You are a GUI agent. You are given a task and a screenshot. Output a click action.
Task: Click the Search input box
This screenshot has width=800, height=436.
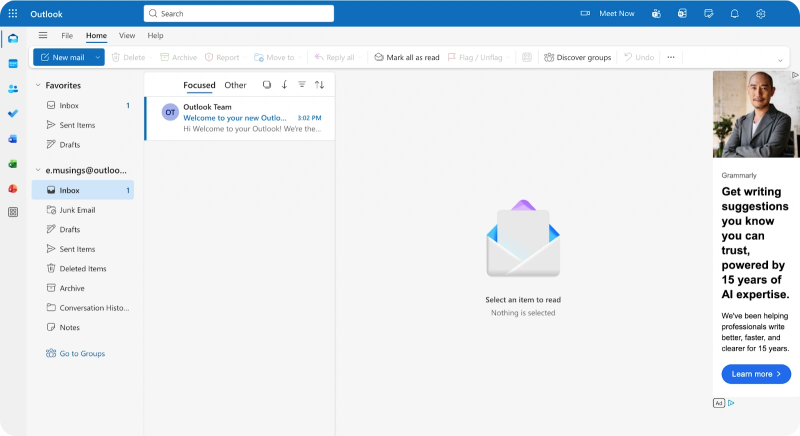(240, 14)
